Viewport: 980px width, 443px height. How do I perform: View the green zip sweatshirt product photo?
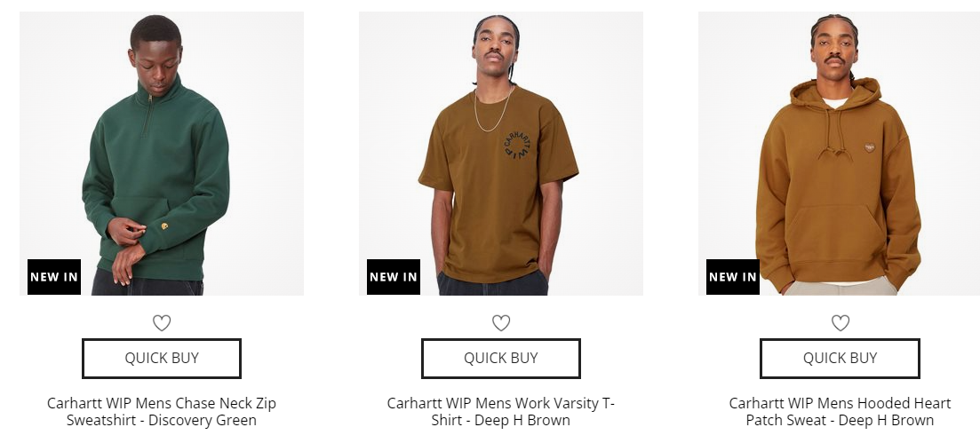pos(162,153)
